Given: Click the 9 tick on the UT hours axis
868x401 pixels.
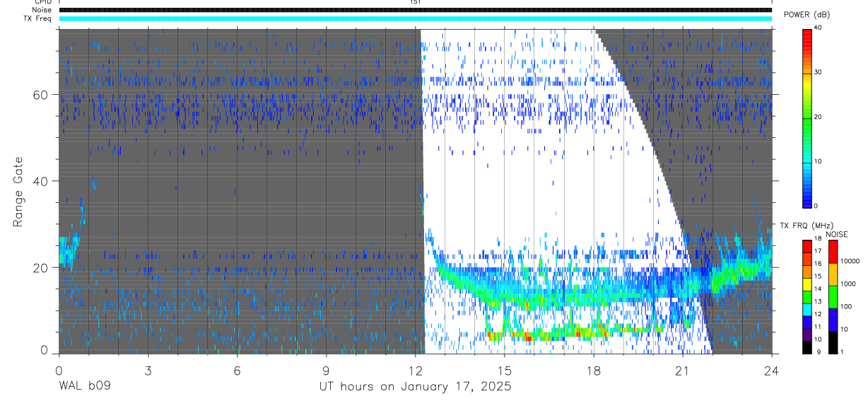Looking at the screenshot, I should coord(326,370).
